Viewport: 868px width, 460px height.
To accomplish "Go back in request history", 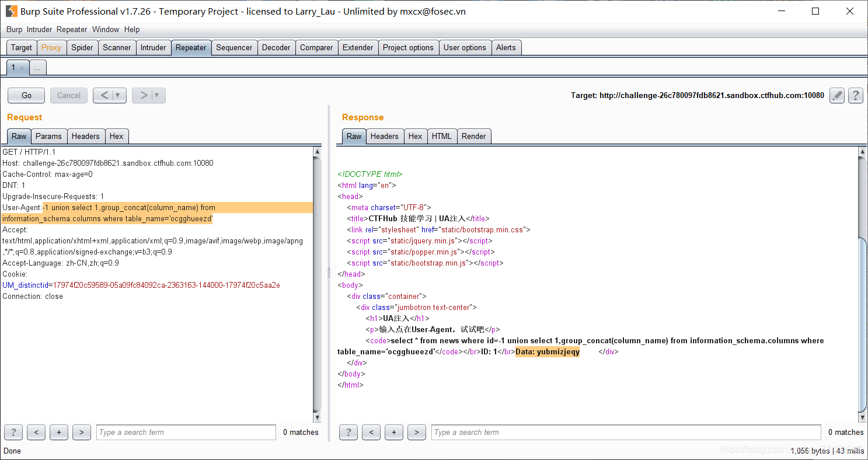I will click(104, 95).
